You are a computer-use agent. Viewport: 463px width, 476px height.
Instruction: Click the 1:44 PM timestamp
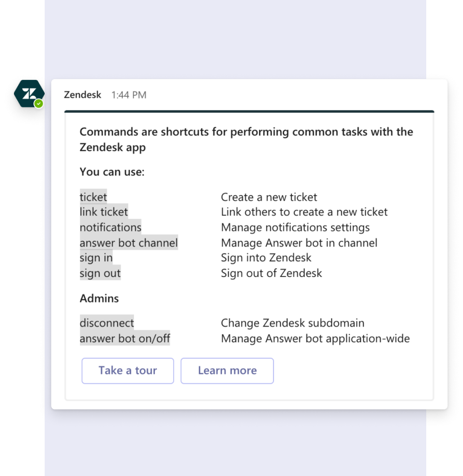click(129, 95)
